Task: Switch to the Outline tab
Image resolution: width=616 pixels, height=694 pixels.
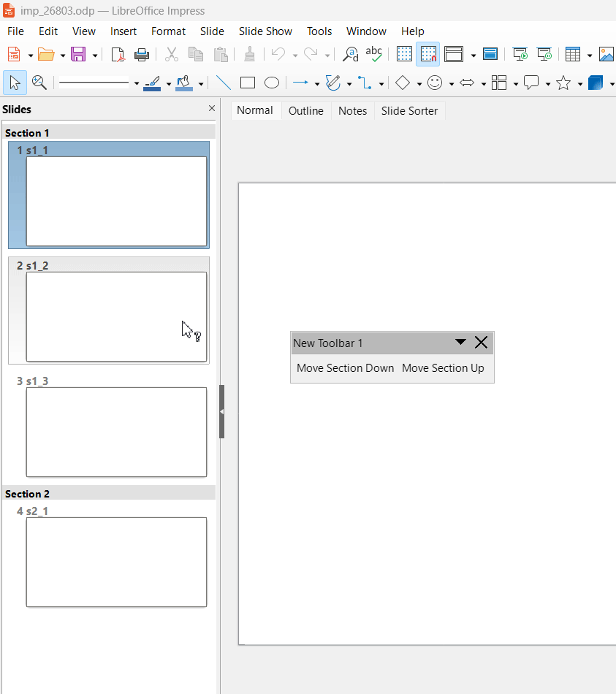Action: coord(306,110)
